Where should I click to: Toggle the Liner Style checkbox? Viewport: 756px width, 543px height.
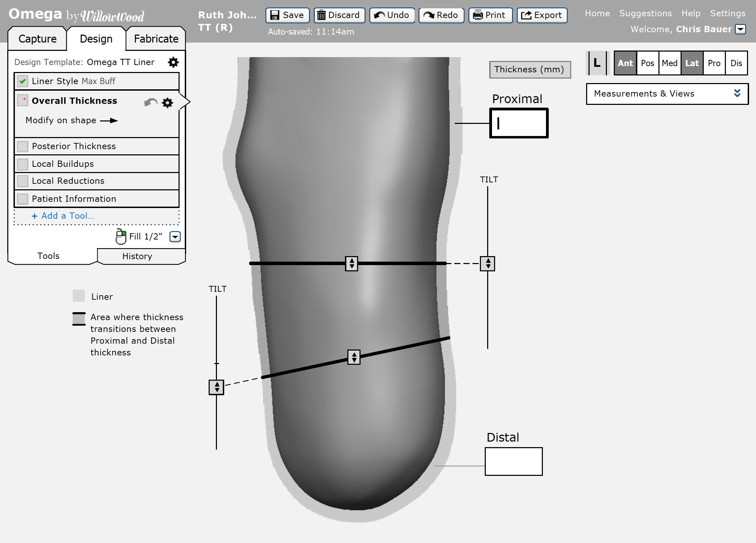(x=23, y=81)
